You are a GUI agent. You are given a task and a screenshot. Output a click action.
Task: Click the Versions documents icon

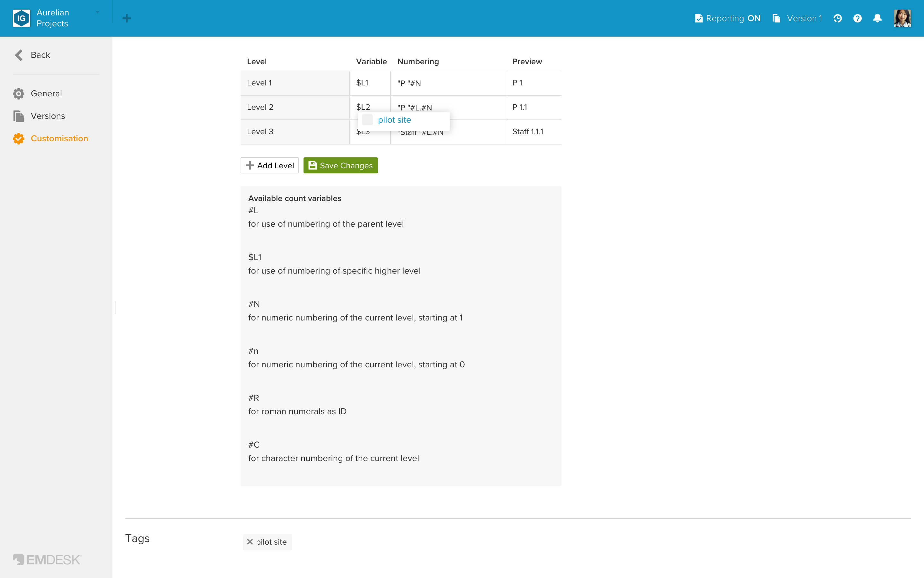18,116
